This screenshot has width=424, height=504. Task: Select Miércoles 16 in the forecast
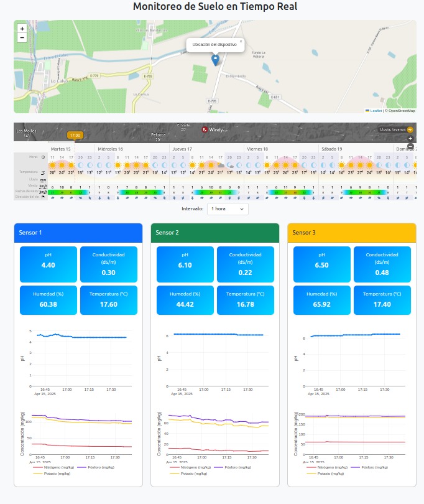110,149
